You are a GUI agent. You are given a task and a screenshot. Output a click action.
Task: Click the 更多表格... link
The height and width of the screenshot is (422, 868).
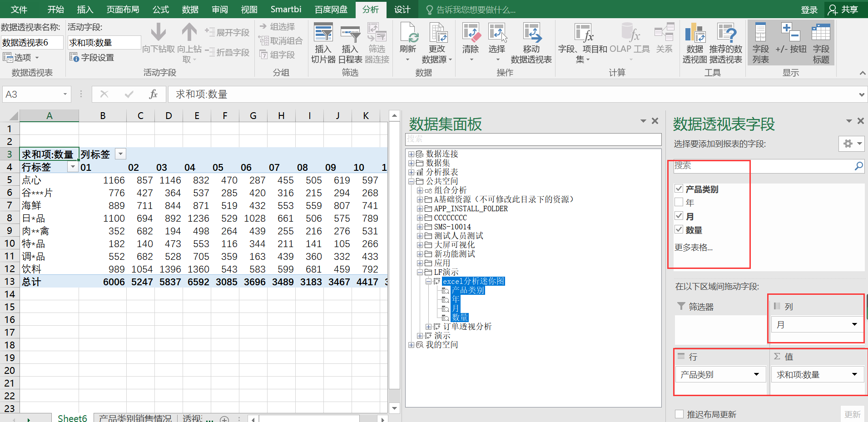pos(694,247)
